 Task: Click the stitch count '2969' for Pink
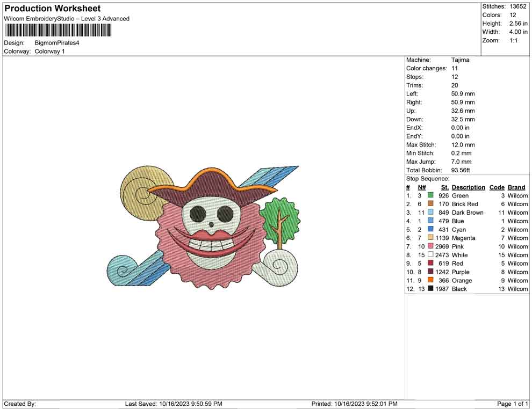click(442, 246)
